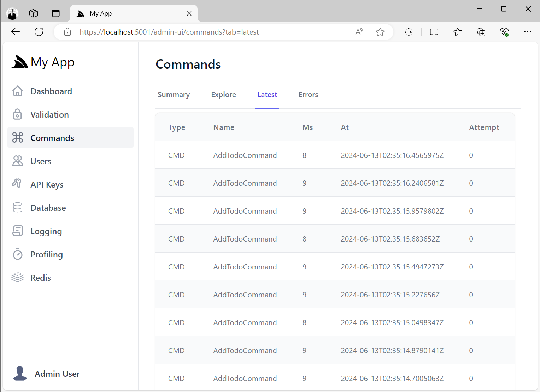Screen dimensions: 540x392
Task: Open the Logging icon in sidebar
Action: point(18,231)
